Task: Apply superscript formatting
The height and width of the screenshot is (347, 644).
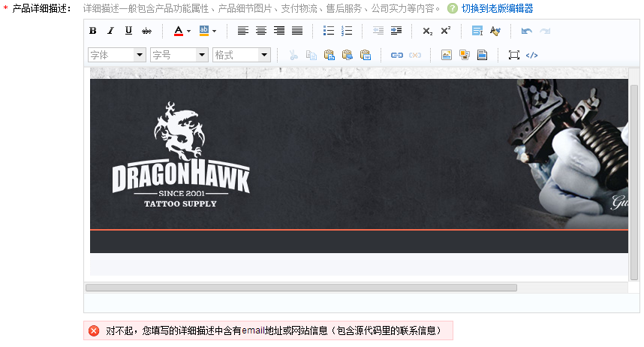Action: (446, 31)
